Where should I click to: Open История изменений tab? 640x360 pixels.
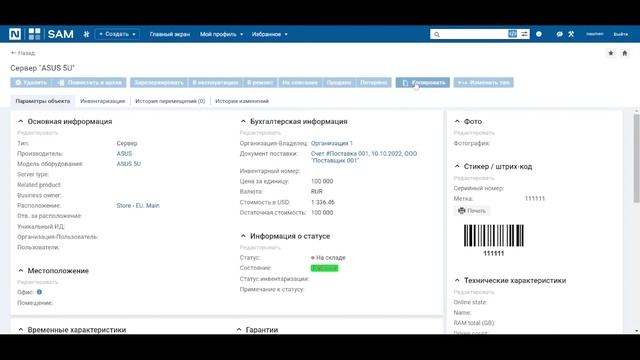point(242,101)
